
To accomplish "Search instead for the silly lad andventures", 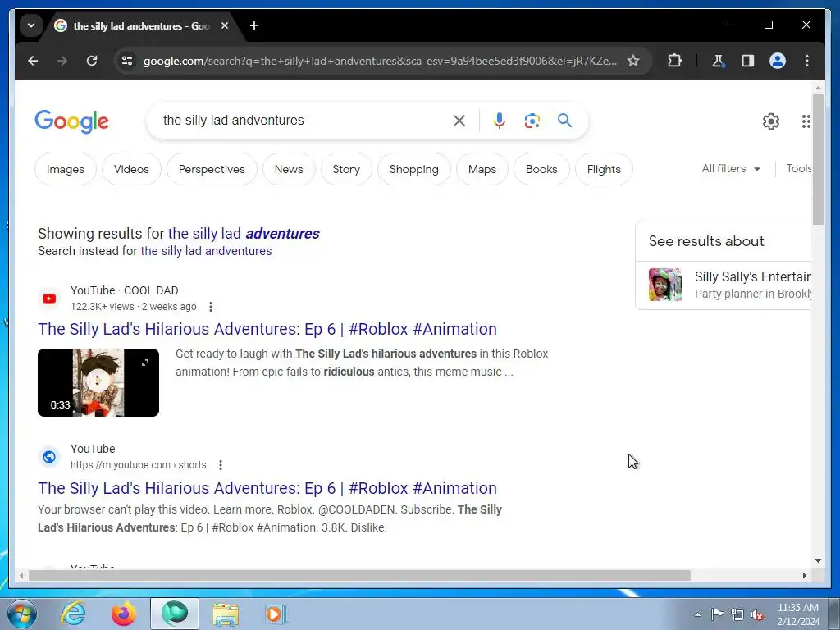I will pos(206,251).
